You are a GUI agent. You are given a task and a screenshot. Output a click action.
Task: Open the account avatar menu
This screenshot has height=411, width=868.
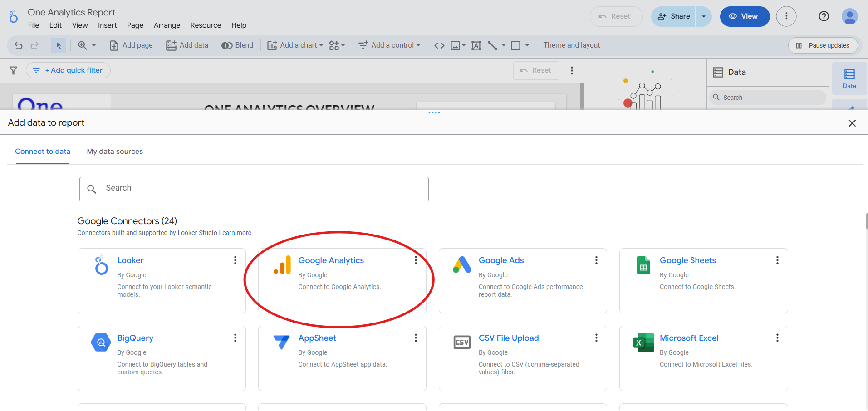click(x=849, y=16)
